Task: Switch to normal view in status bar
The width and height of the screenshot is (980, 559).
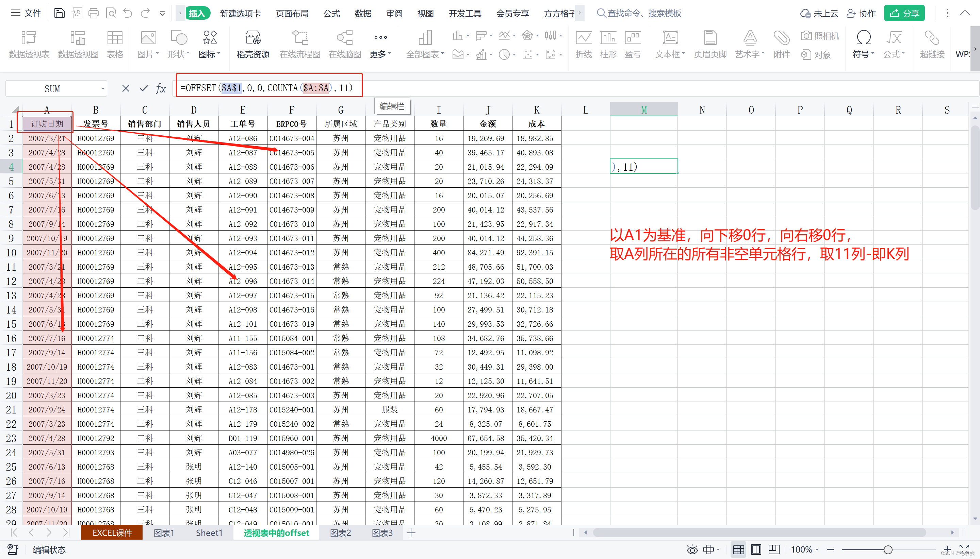Action: pyautogui.click(x=738, y=550)
